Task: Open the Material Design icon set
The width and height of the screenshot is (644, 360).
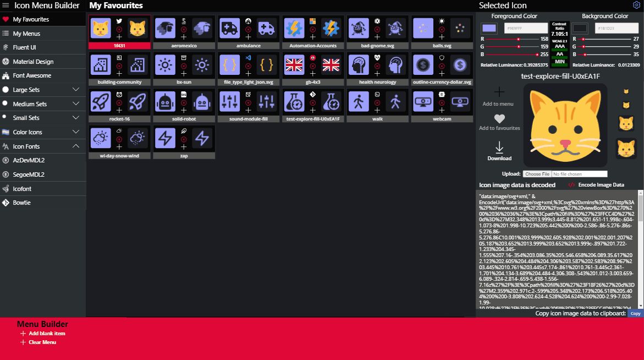Action: [x=43, y=62]
